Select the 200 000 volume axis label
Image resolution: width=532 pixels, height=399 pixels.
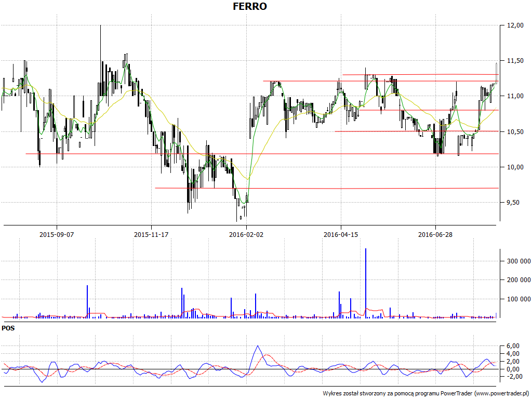(x=519, y=280)
